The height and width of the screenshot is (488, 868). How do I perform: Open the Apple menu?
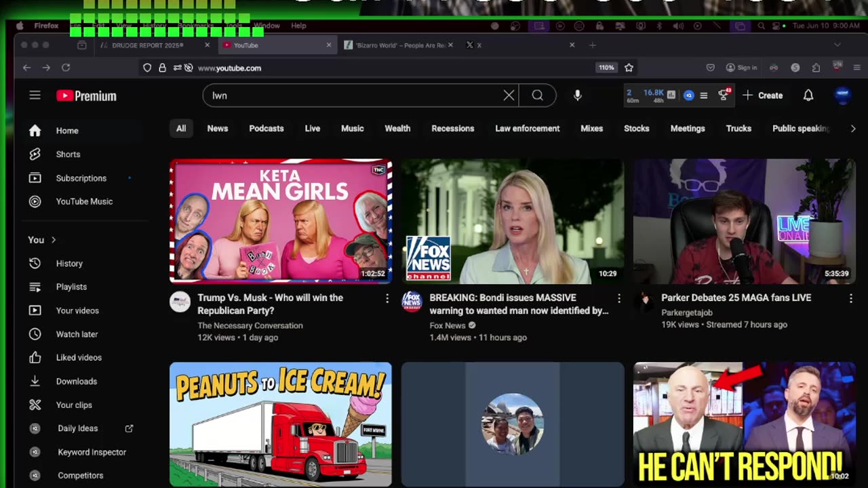(x=20, y=26)
